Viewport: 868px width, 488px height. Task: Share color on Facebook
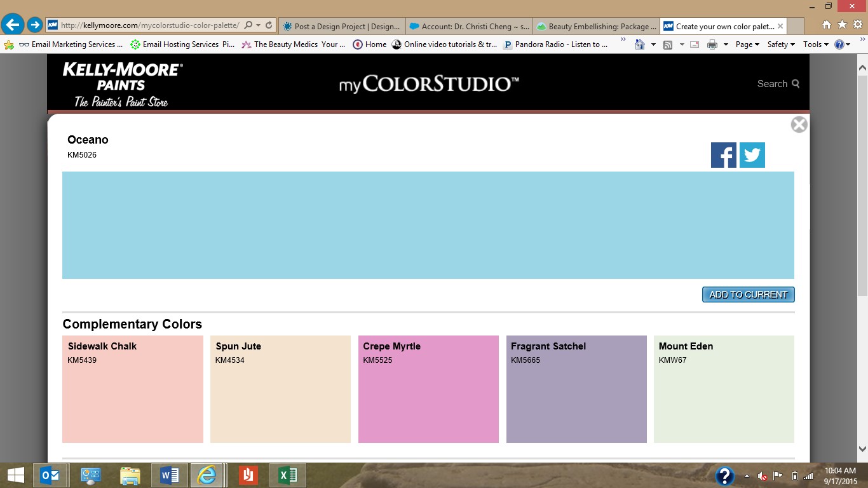723,155
